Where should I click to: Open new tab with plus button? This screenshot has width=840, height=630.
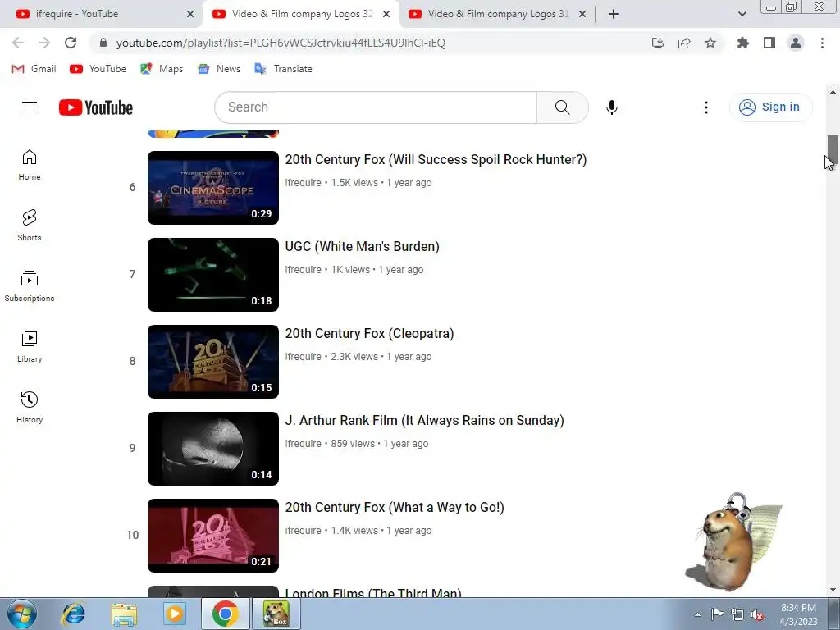pyautogui.click(x=614, y=14)
